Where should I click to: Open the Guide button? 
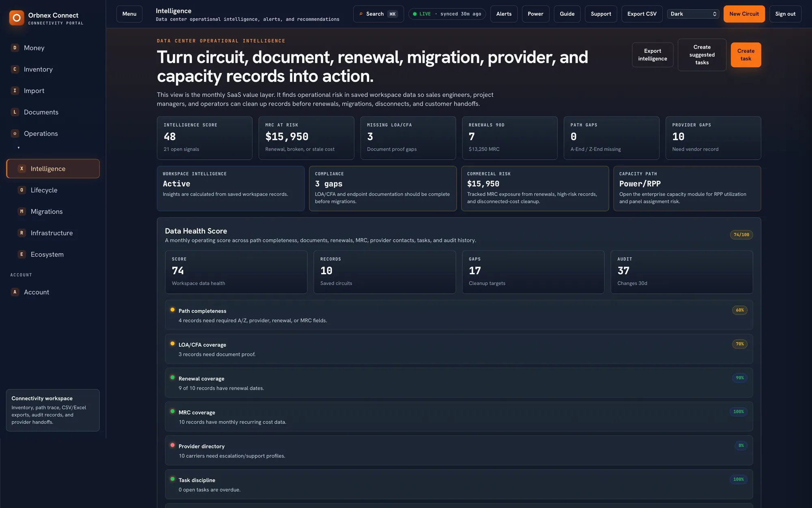click(567, 14)
